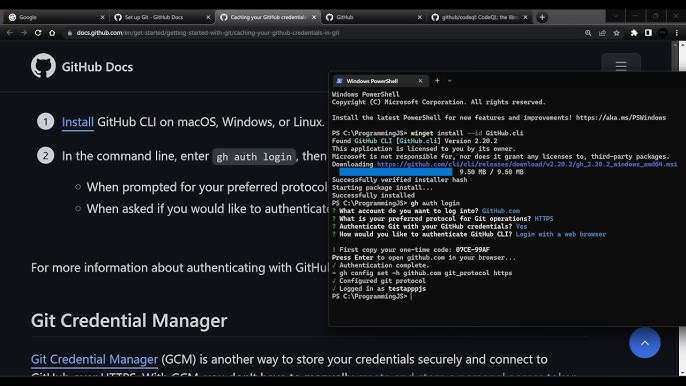Screen dimensions: 686x386
Task: Toggle the browser side panel icon
Action: tap(648, 33)
